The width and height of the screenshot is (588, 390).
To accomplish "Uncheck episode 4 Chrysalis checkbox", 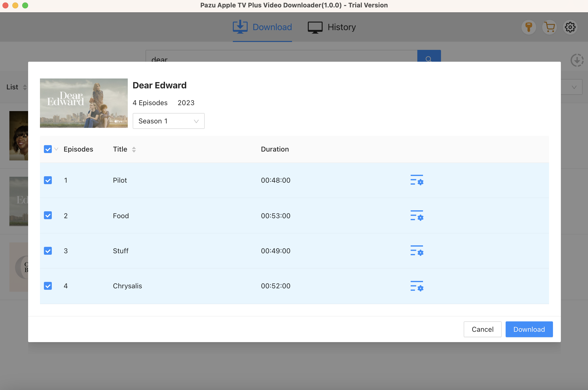I will [x=48, y=286].
